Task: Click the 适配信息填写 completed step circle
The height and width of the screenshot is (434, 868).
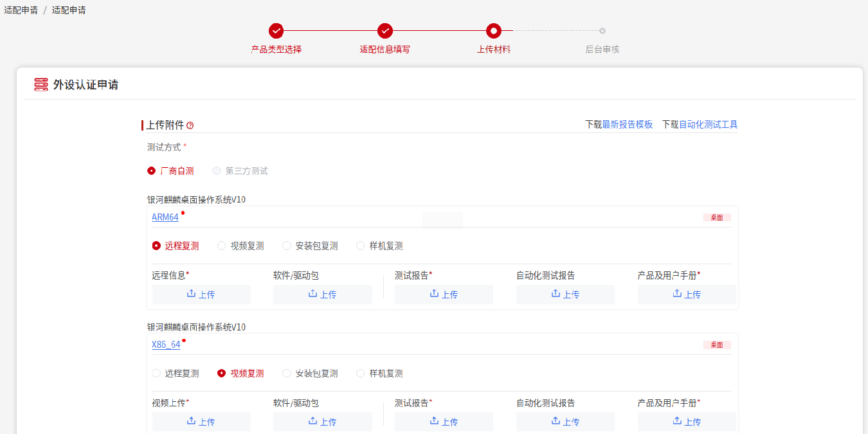Action: [x=385, y=31]
